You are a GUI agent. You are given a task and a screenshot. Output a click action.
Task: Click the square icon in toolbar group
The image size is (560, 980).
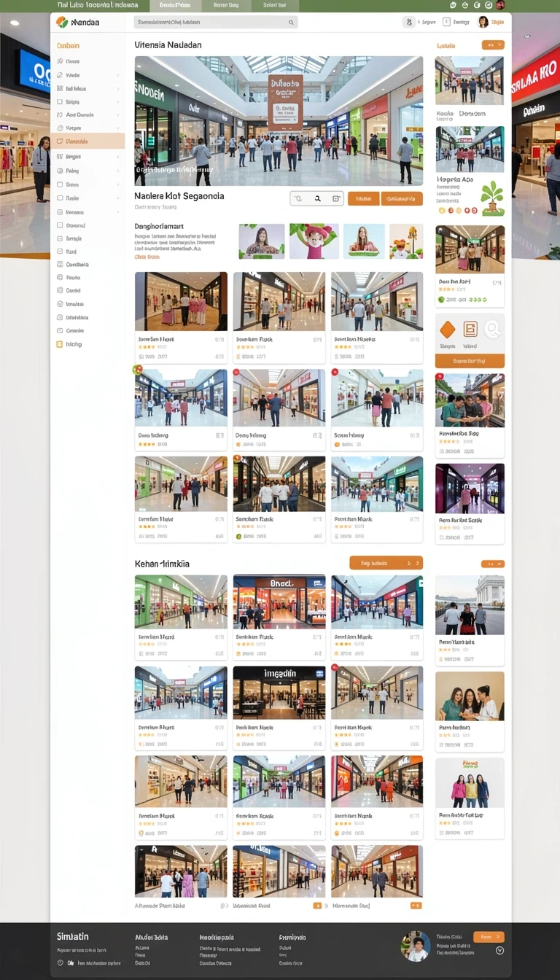coord(336,198)
